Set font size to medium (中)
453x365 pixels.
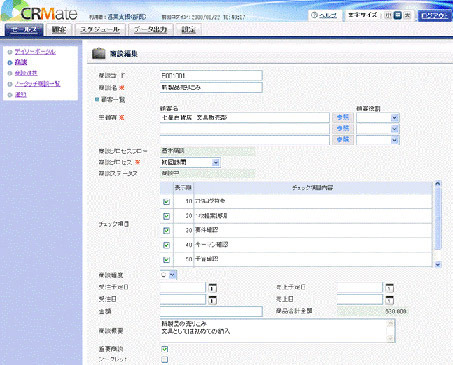coord(398,15)
